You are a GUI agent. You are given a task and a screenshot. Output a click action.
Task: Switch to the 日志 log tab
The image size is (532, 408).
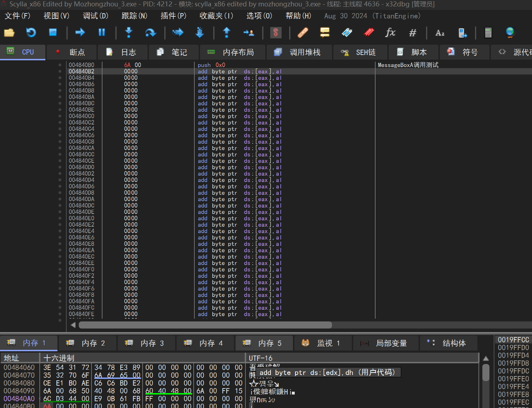point(122,52)
